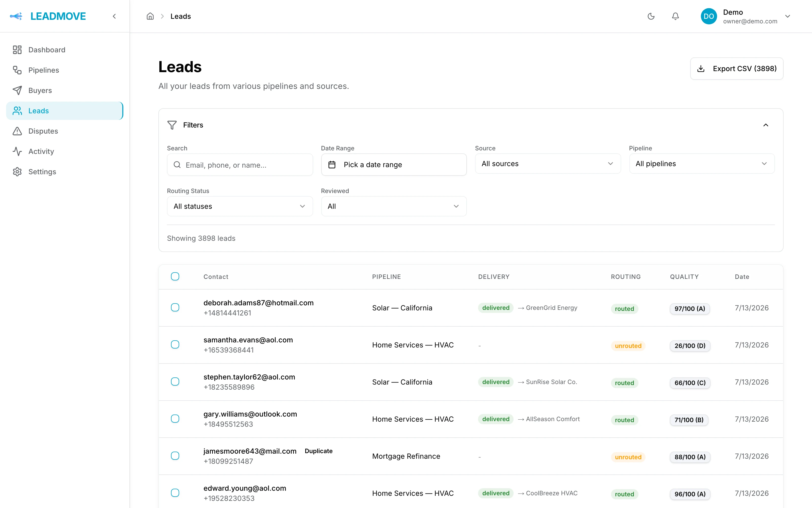Click the 97/100 (A) quality badge

689,309
